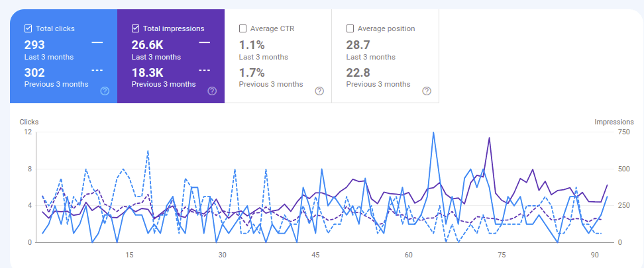
Task: Click dashed line legend beside 18.3K impressions
Action: pos(205,70)
